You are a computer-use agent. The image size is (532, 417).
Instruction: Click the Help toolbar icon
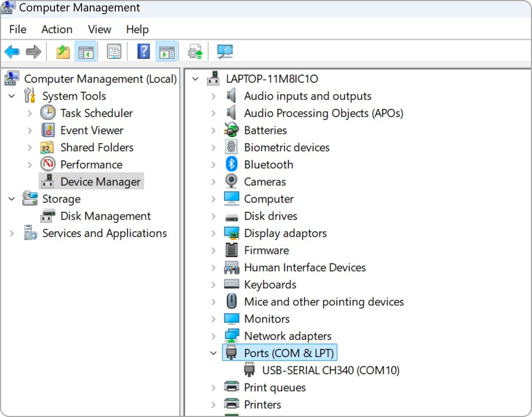tap(143, 51)
